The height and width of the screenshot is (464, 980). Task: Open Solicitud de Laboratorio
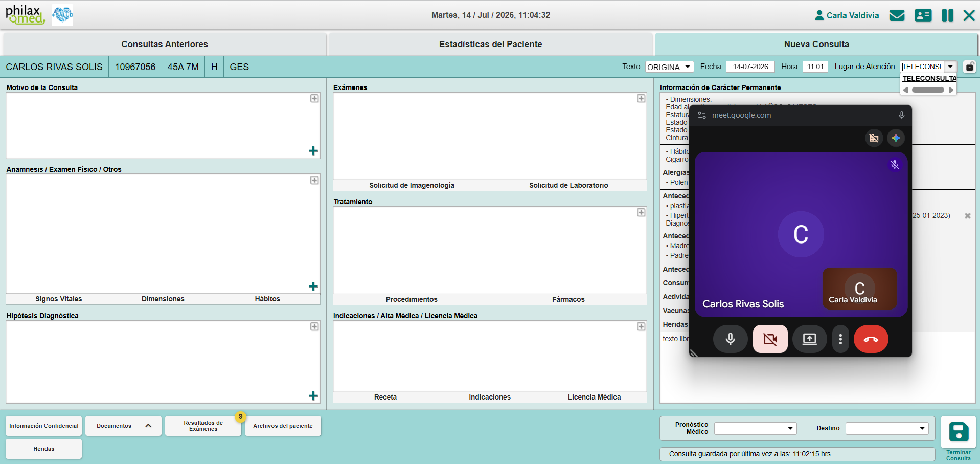(x=568, y=185)
